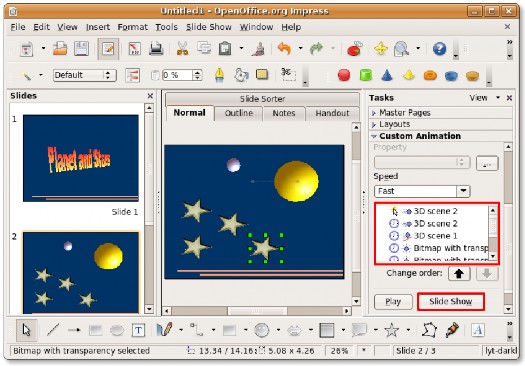Toggle the Edit File mode button
Viewport: 525px width, 366px height.
pyautogui.click(x=108, y=49)
